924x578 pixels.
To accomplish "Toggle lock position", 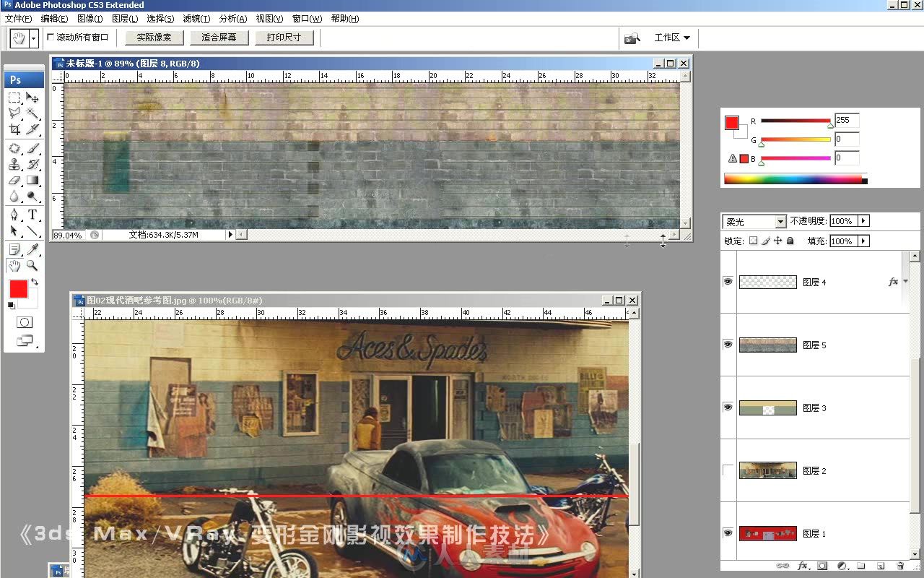I will [778, 241].
